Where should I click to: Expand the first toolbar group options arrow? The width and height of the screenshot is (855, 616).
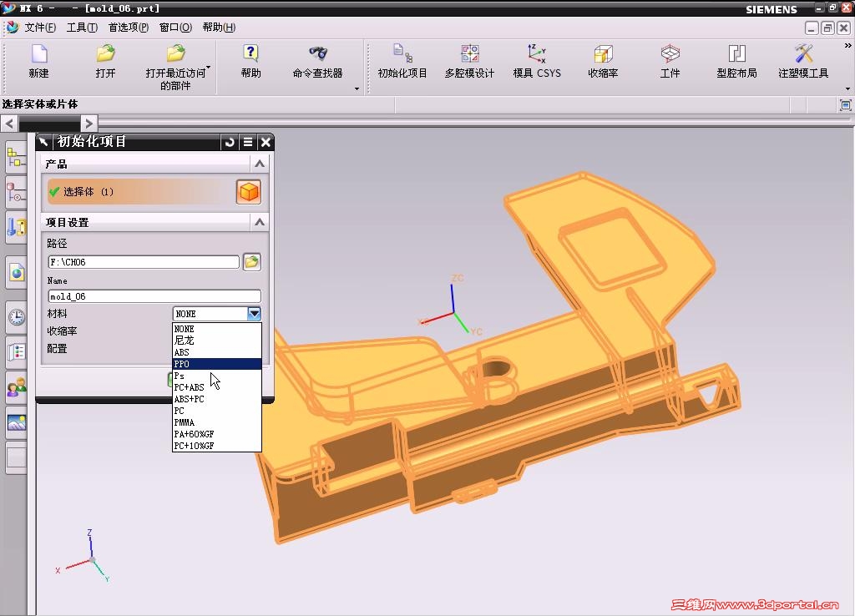tap(357, 88)
